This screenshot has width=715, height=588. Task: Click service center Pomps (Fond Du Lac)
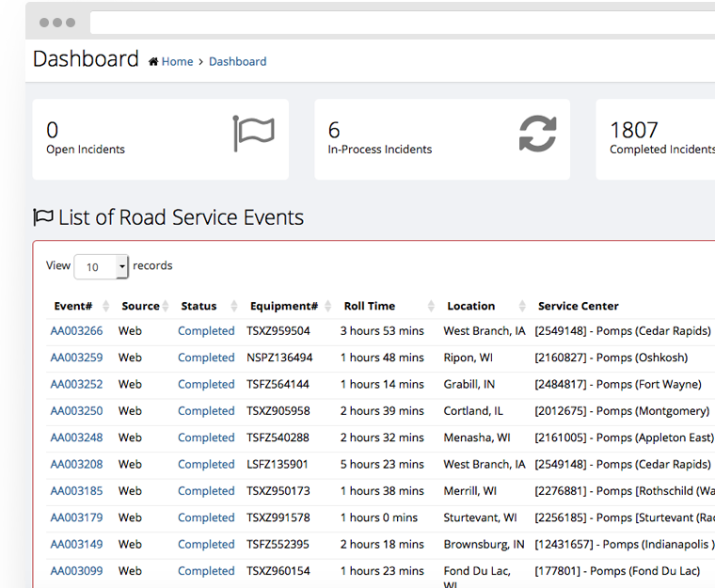pyautogui.click(x=617, y=571)
